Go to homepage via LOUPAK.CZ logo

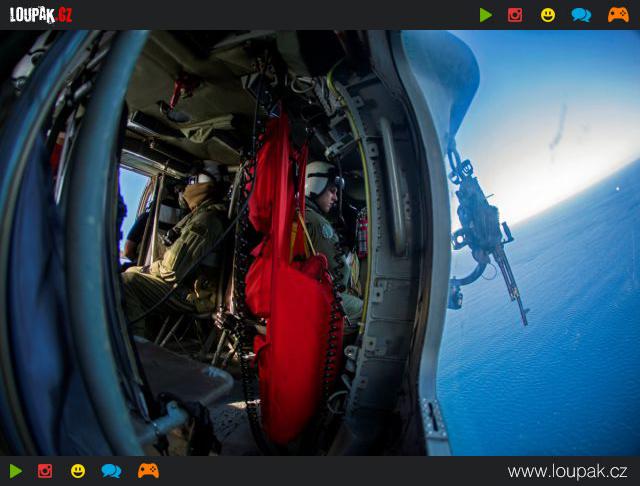[x=41, y=15]
